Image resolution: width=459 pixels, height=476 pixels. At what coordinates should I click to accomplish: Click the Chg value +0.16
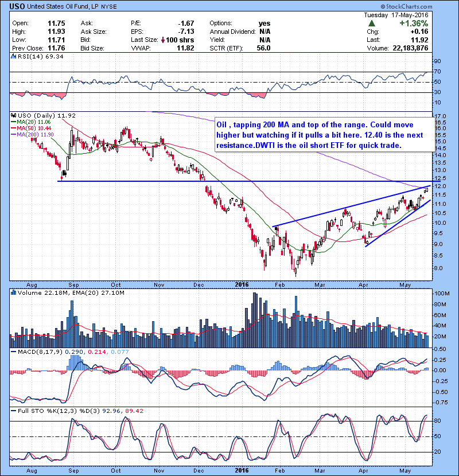click(419, 32)
